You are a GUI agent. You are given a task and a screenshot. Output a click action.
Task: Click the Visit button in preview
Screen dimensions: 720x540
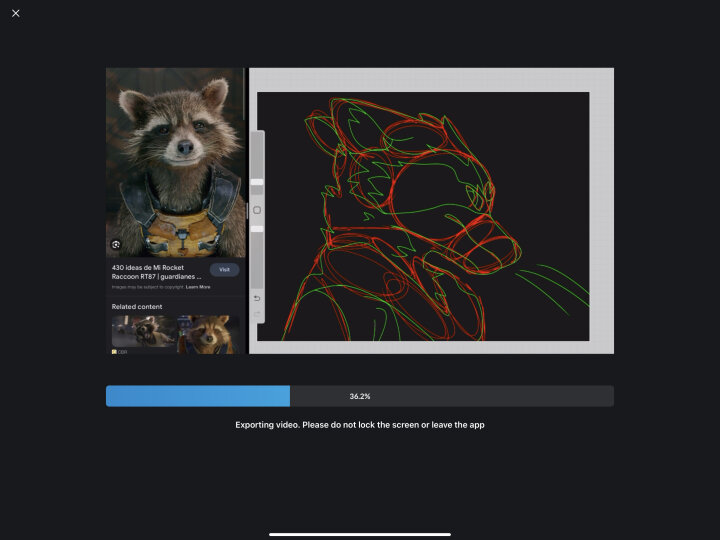tap(224, 270)
